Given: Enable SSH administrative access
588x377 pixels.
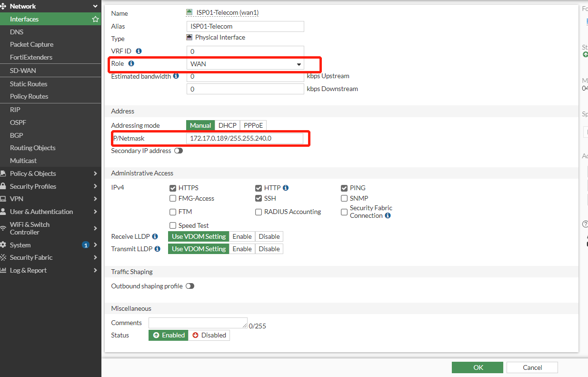Looking at the screenshot, I should pos(258,198).
